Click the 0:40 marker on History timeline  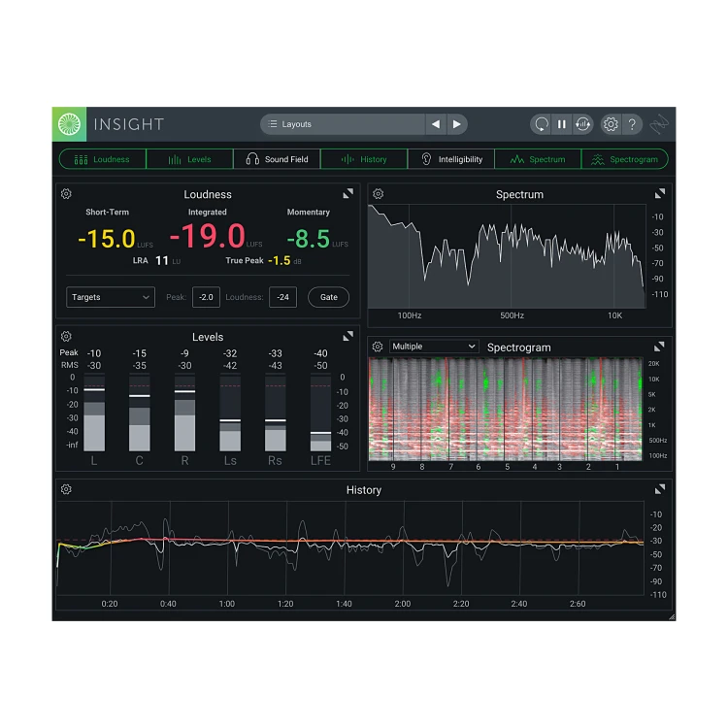pyautogui.click(x=168, y=604)
